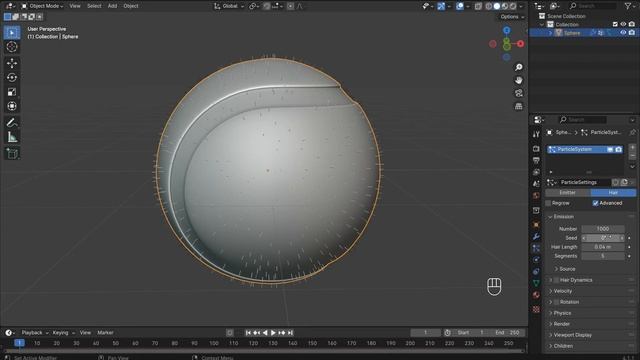Viewport: 640px width, 360px height.
Task: Toggle viewport gizmos button
Action: pos(441,6)
